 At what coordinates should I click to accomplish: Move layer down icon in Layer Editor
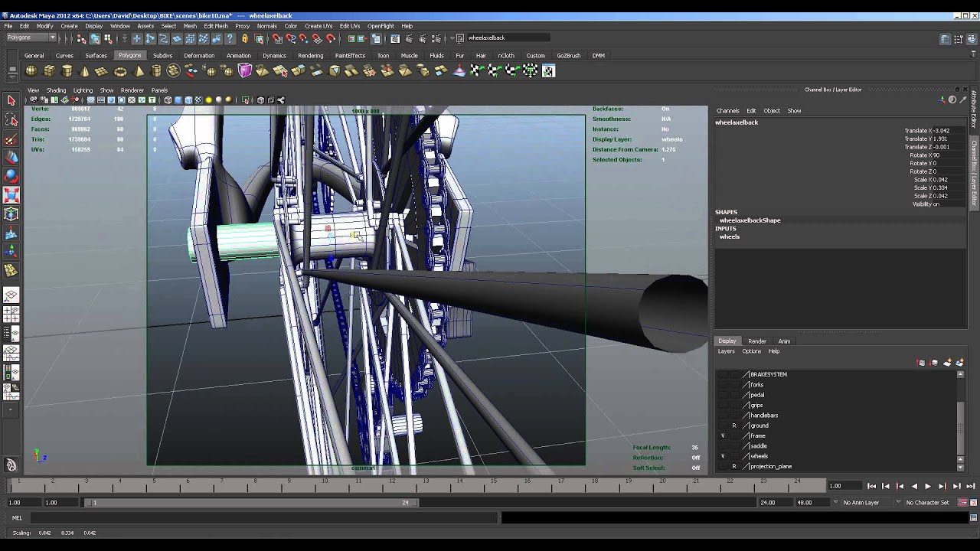click(934, 363)
